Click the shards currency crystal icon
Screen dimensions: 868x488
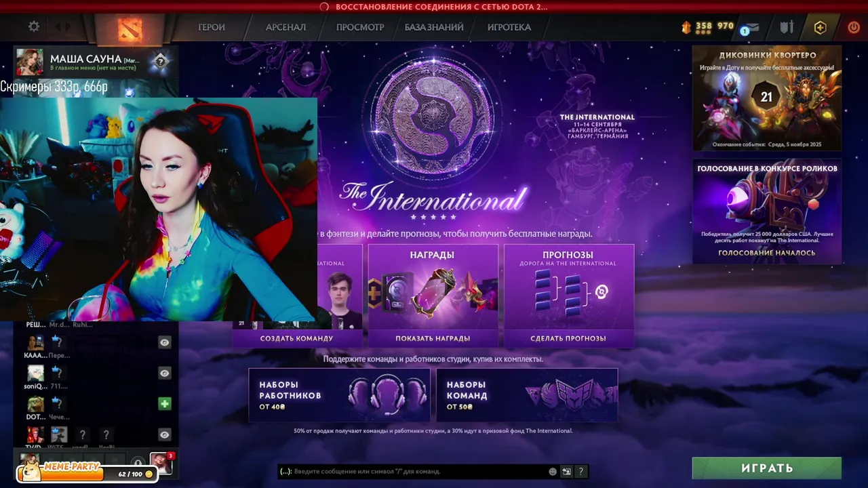click(686, 27)
